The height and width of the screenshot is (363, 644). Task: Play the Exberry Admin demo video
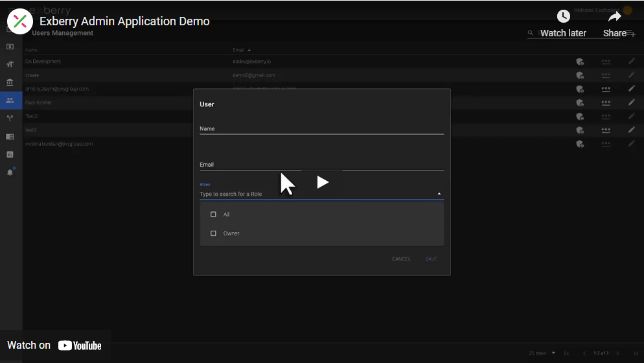pos(322,182)
